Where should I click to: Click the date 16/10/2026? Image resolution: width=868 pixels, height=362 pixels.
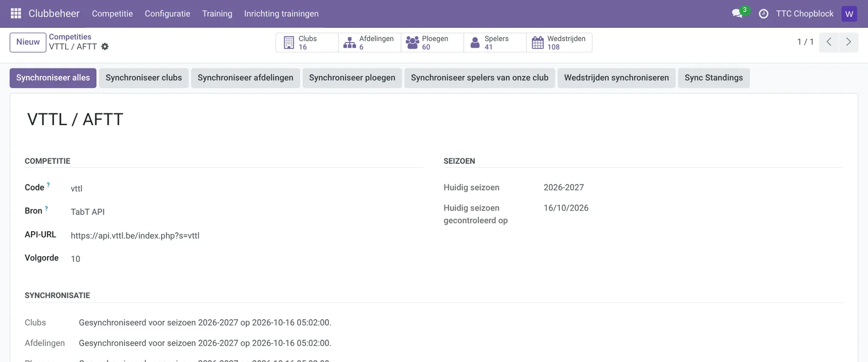click(566, 208)
